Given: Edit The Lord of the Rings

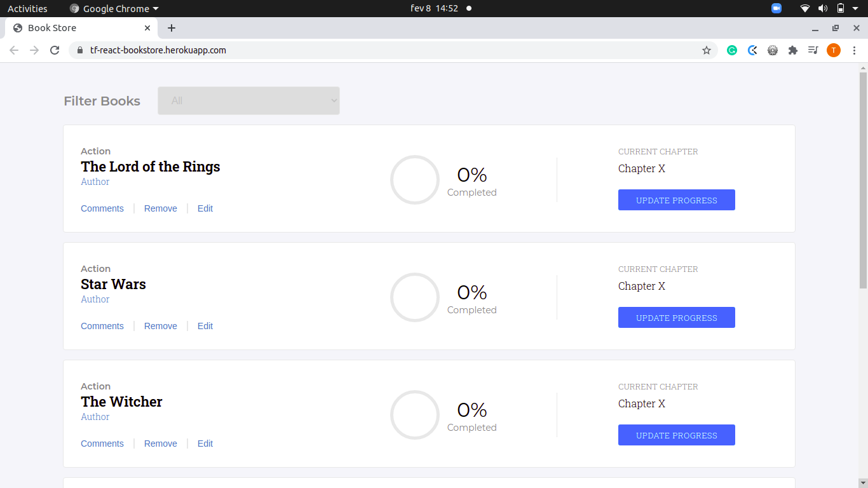Looking at the screenshot, I should click(x=205, y=208).
